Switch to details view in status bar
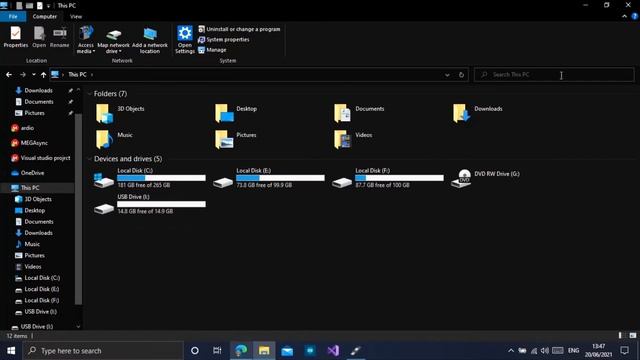 [620, 336]
